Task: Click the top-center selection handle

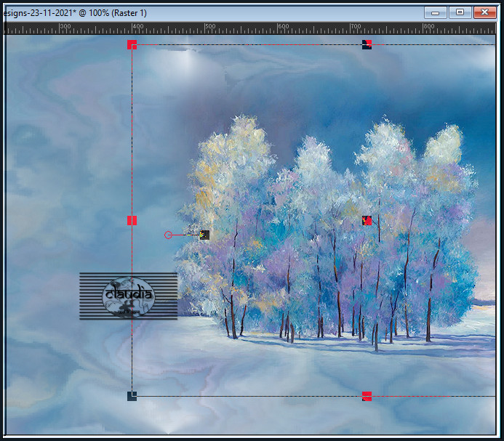Action: (x=367, y=44)
